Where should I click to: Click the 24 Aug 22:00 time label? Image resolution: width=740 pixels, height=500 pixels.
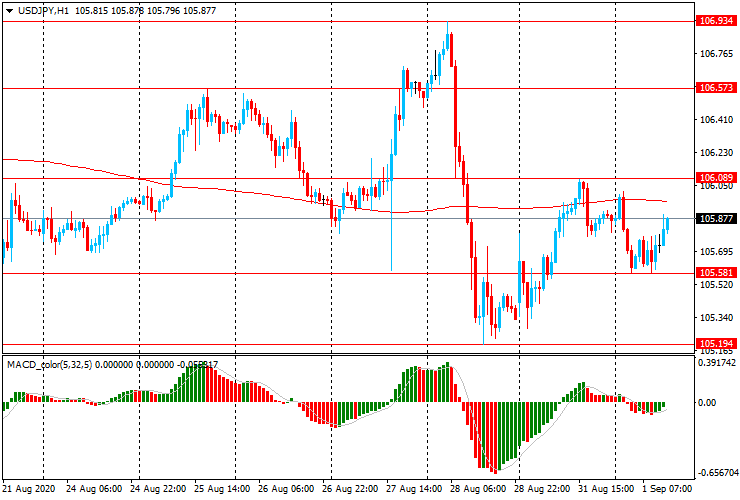point(158,488)
